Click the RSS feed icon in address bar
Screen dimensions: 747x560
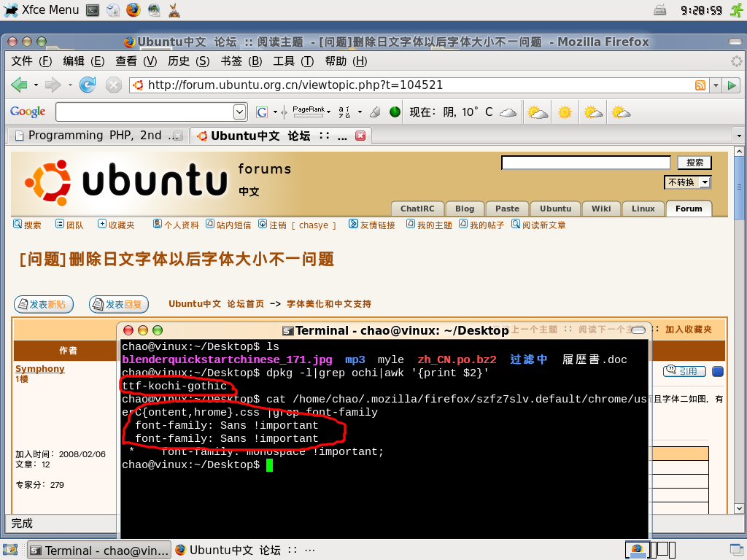click(700, 85)
